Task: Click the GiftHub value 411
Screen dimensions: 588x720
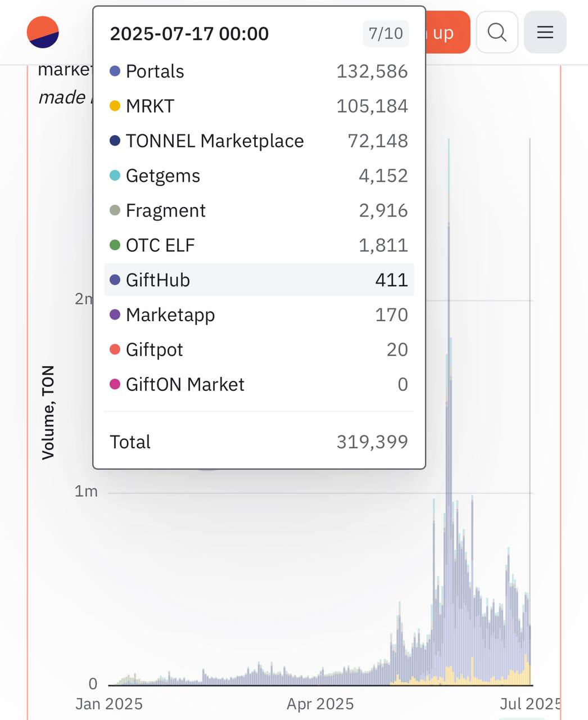Action: (x=392, y=280)
